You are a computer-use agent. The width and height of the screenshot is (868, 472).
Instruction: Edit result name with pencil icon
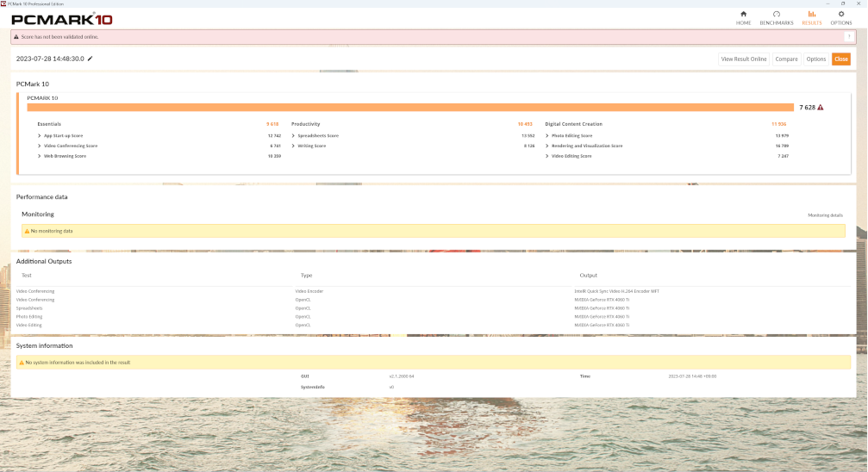coord(91,59)
